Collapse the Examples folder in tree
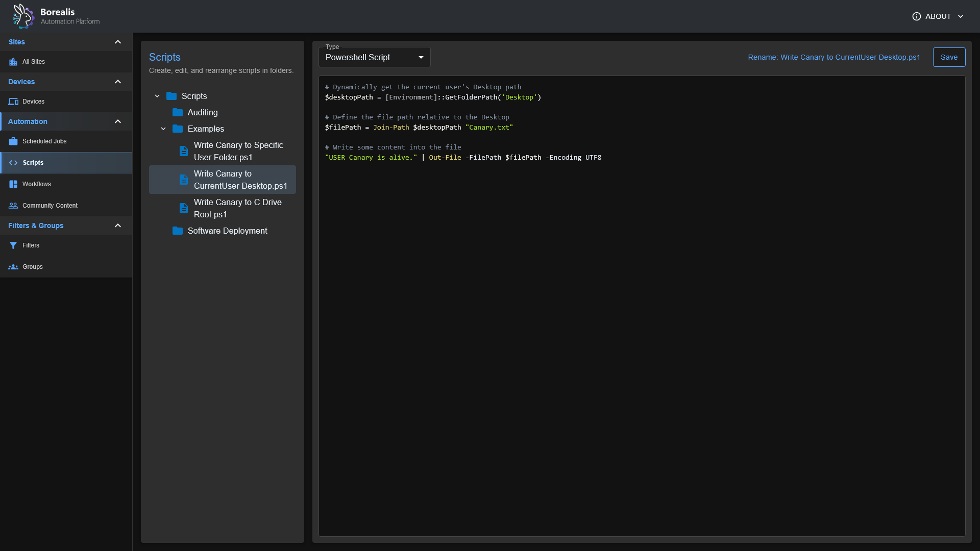This screenshot has height=551, width=980. click(164, 129)
